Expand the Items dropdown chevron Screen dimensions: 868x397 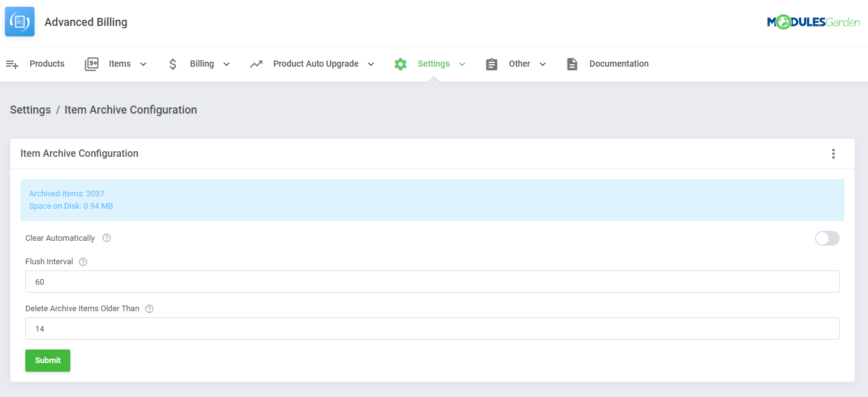(x=143, y=64)
